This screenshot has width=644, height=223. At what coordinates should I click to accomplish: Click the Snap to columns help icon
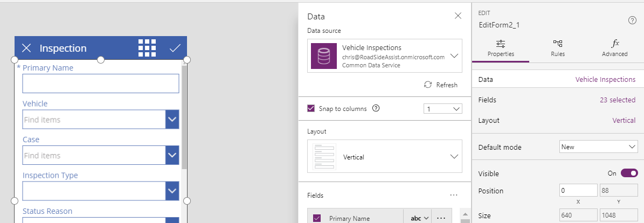coord(376,108)
